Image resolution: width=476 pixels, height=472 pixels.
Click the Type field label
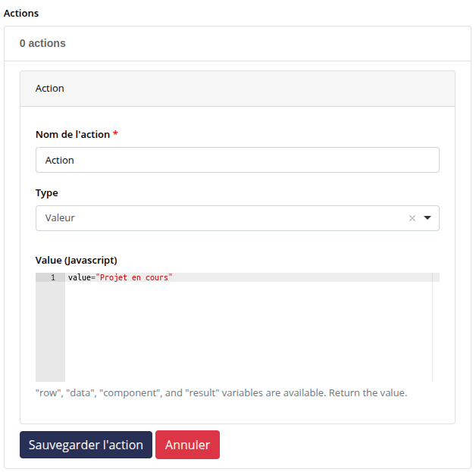(x=46, y=192)
